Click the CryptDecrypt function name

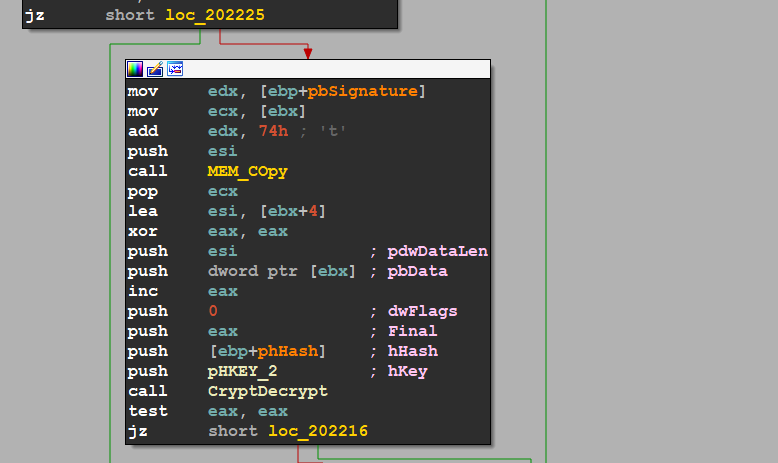[267, 391]
